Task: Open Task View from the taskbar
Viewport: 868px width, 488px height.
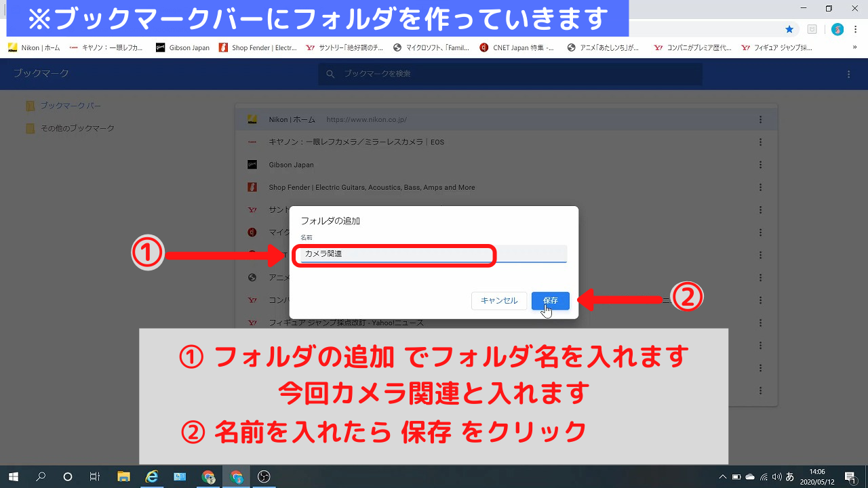Action: point(95,476)
